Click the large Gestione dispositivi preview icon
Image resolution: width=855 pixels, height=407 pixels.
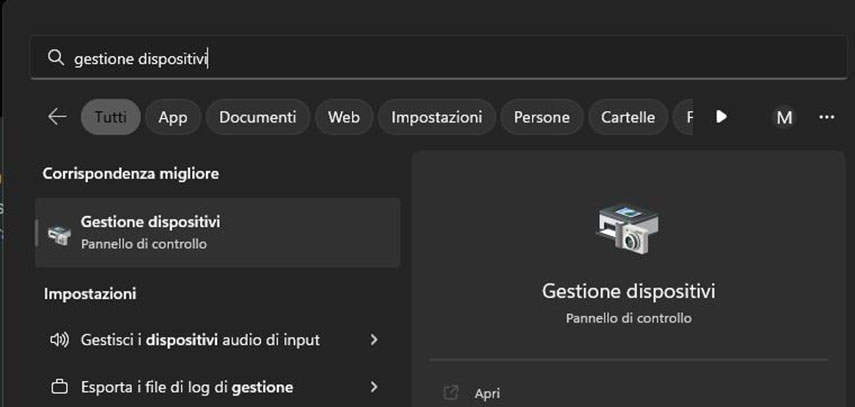[x=628, y=228]
